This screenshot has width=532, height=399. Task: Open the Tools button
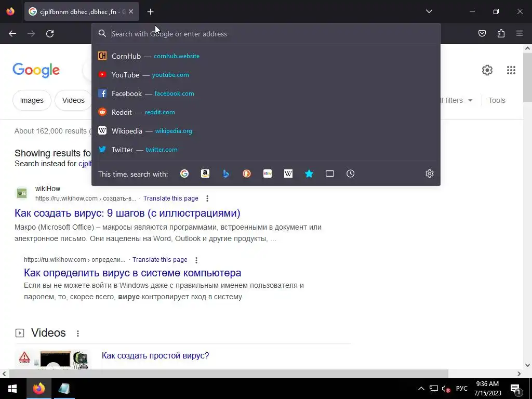[x=497, y=100]
